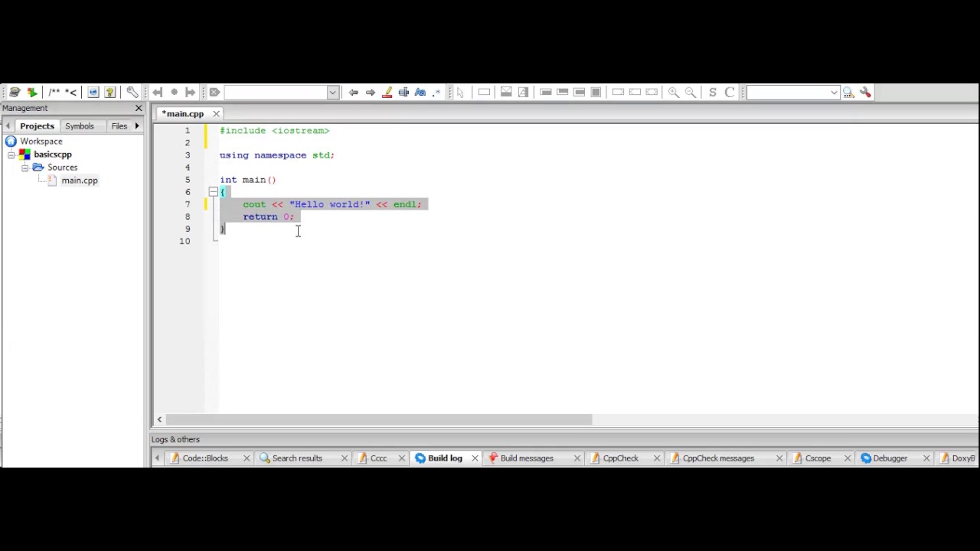Switch to the Symbols tab
980x551 pixels.
(80, 126)
